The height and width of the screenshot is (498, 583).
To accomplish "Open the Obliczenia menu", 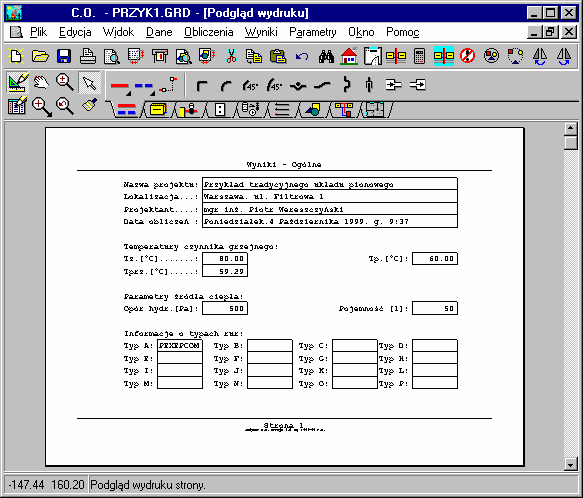I will click(x=209, y=32).
